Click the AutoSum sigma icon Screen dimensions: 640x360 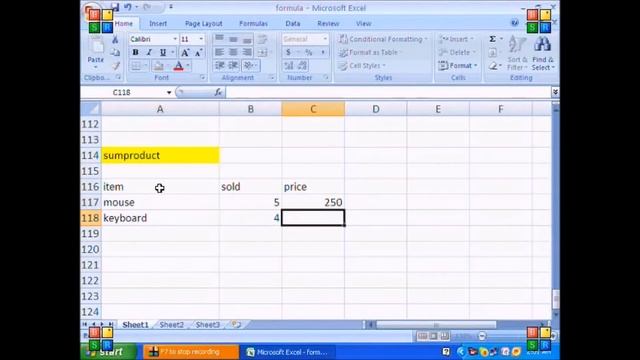click(x=493, y=39)
